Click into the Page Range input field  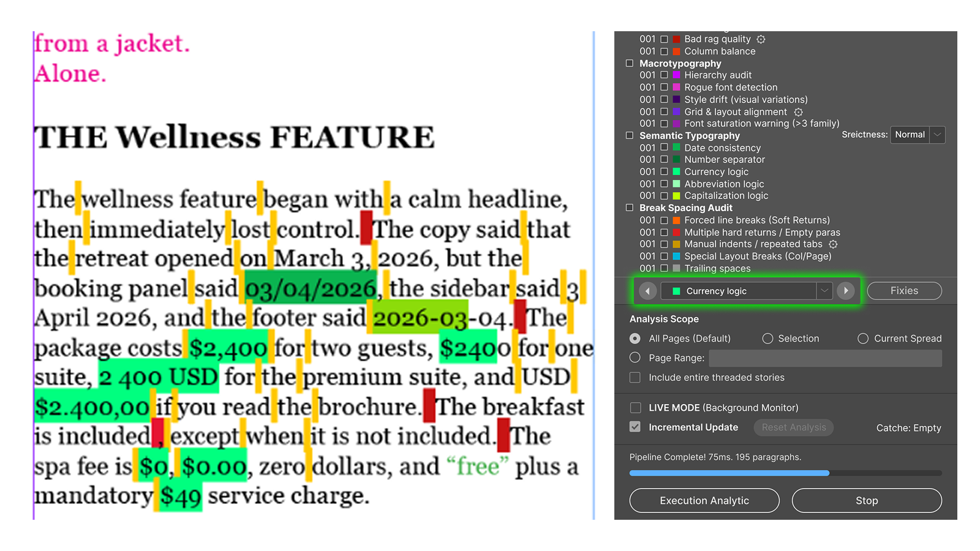[825, 358]
